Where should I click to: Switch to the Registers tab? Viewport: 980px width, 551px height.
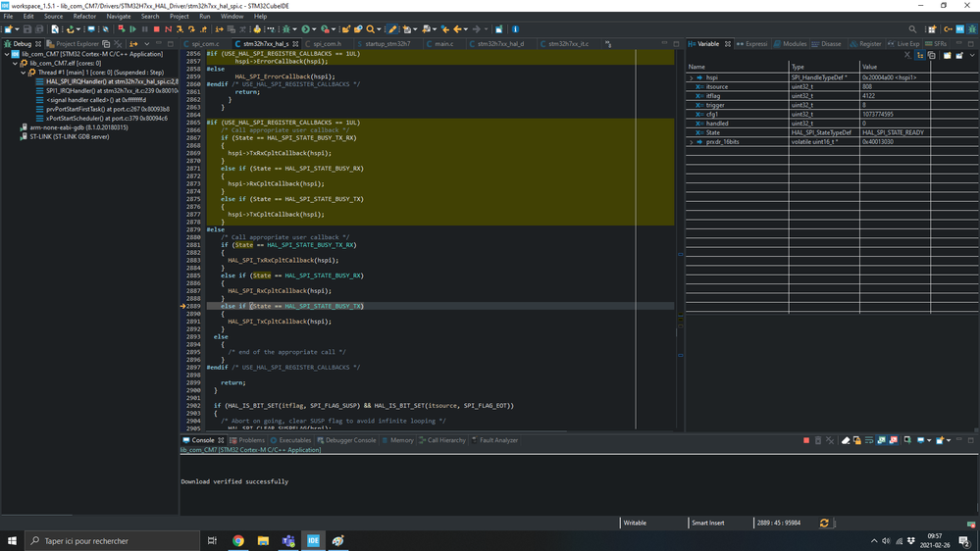pos(865,44)
